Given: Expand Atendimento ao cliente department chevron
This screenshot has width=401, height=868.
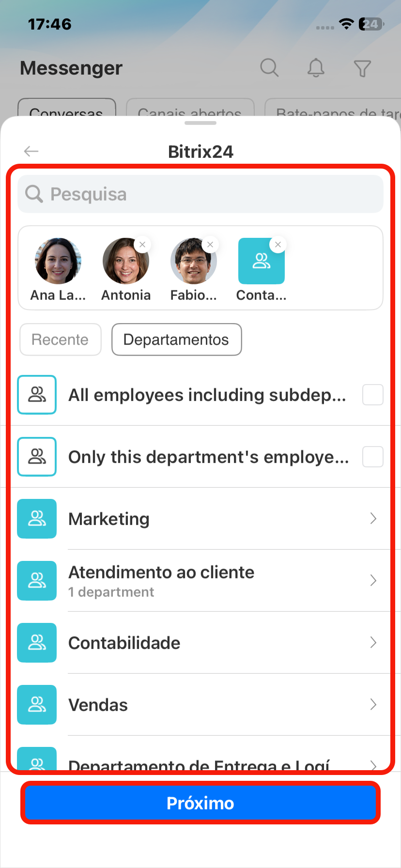Looking at the screenshot, I should (x=373, y=580).
